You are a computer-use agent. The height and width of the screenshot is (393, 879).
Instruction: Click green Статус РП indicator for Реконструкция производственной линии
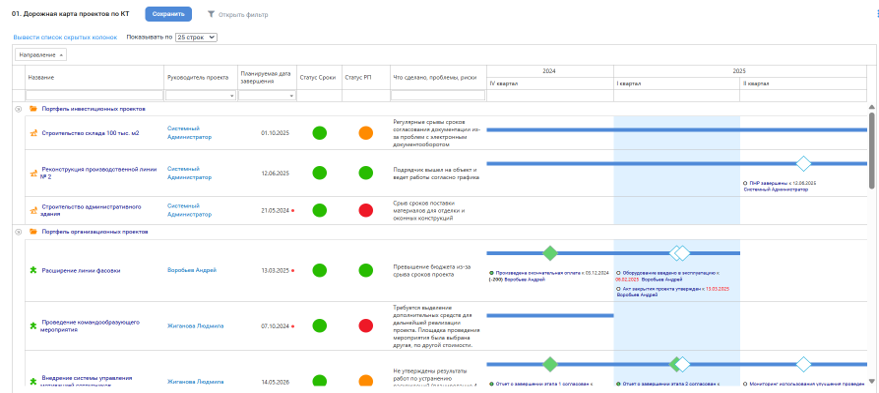point(366,173)
